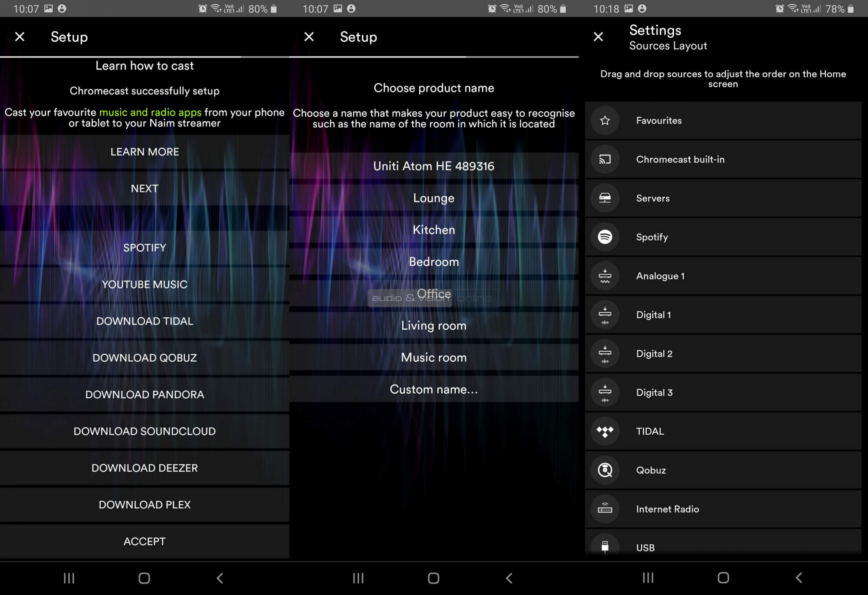Tap DOWNLOAD PLEX
Image resolution: width=868 pixels, height=595 pixels.
click(145, 505)
